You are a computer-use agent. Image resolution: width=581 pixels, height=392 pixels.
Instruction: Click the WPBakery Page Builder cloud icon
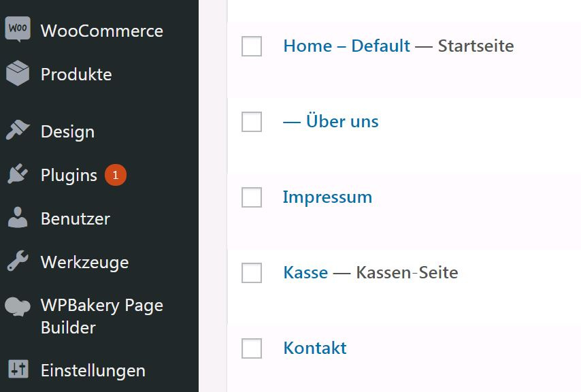[18, 306]
